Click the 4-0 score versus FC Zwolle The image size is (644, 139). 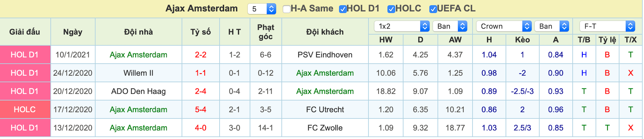(x=200, y=128)
